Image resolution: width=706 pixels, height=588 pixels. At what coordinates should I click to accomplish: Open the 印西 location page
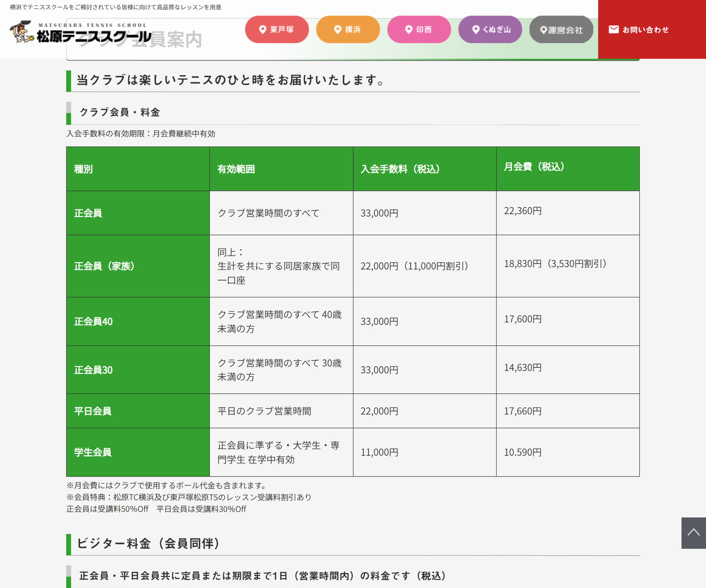click(x=419, y=29)
